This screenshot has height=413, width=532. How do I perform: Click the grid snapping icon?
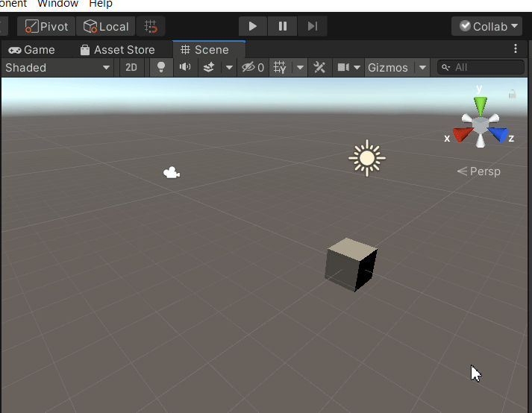pyautogui.click(x=151, y=27)
